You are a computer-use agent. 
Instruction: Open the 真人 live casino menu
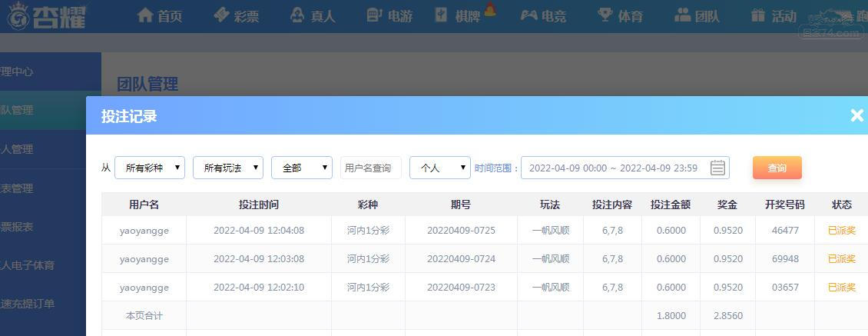(313, 15)
